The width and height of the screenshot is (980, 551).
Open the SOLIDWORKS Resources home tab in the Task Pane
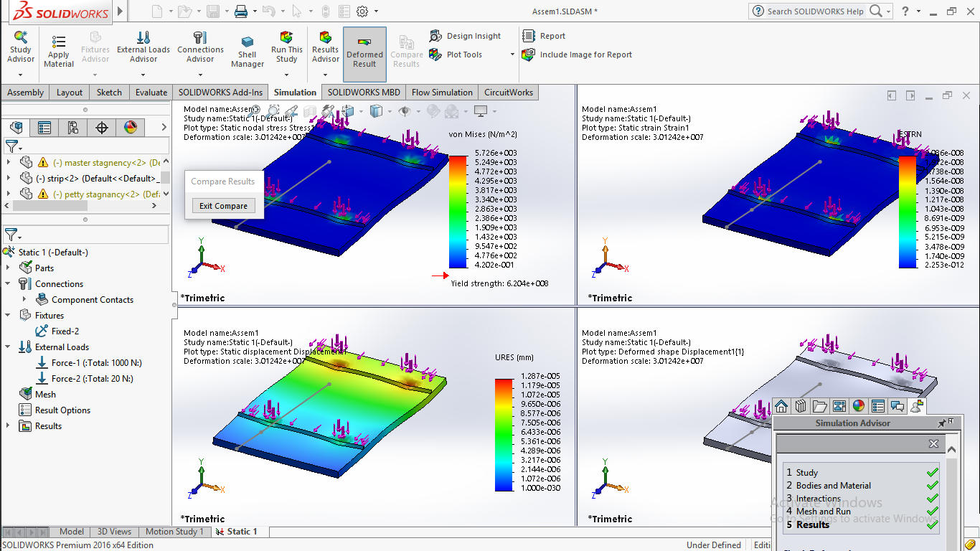point(781,407)
